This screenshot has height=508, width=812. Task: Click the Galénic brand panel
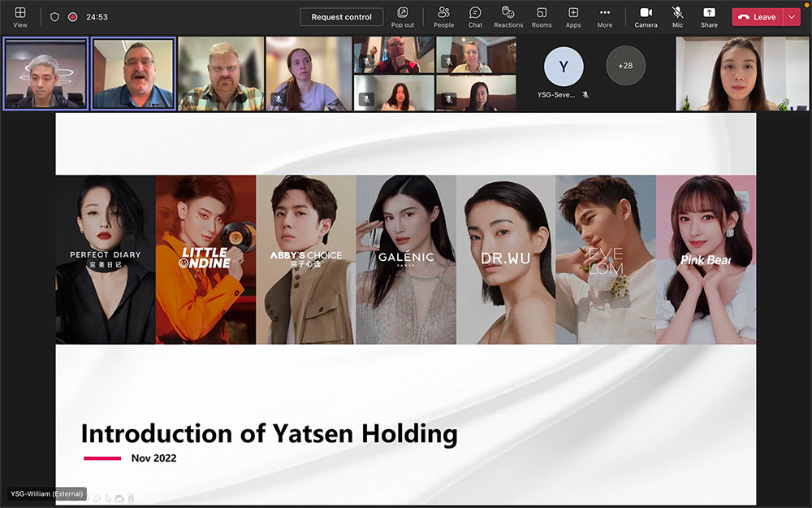pos(406,260)
